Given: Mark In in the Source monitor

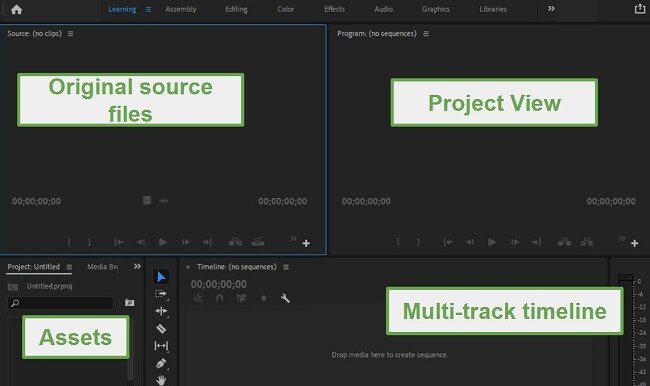Looking at the screenshot, I should tap(69, 242).
